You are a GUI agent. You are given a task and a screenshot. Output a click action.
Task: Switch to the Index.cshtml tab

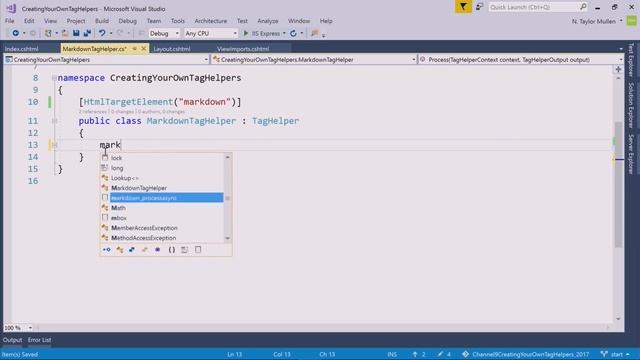click(22, 49)
